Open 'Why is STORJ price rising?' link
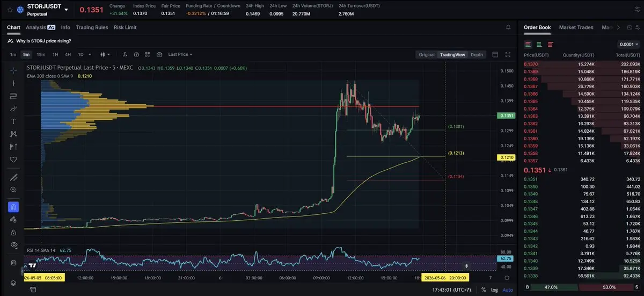Viewport: 644px width, 296px height. [x=43, y=40]
